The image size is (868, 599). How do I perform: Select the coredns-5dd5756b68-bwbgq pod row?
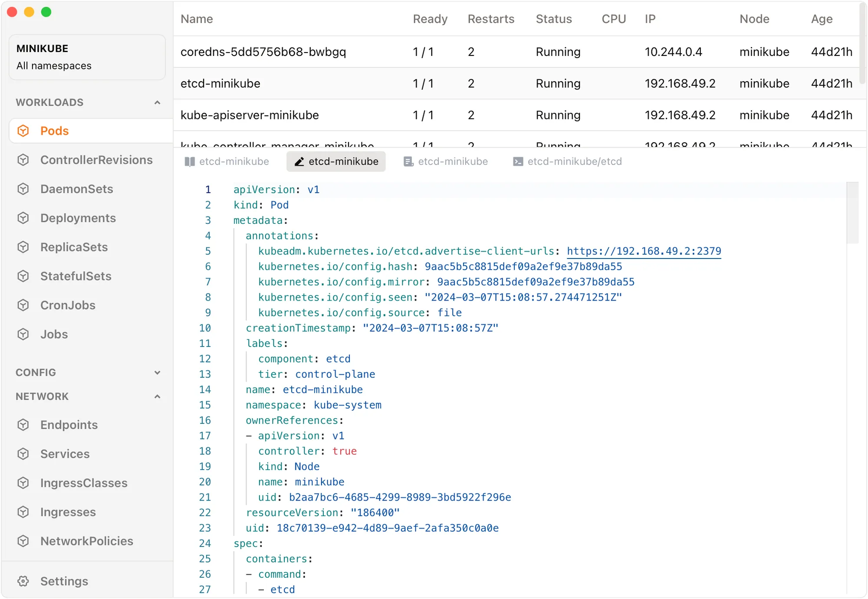coord(516,52)
